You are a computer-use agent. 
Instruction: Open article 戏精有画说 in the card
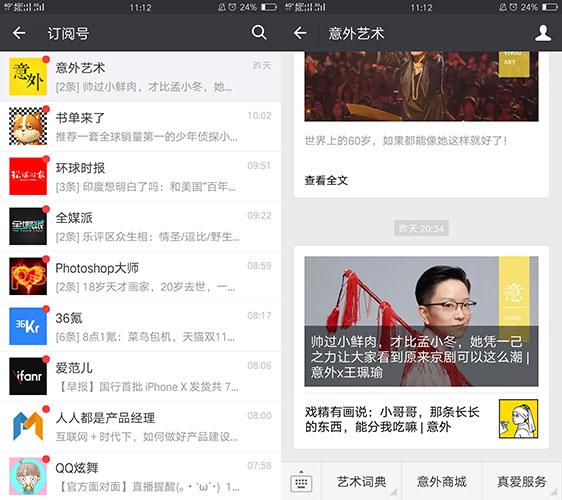(392, 419)
